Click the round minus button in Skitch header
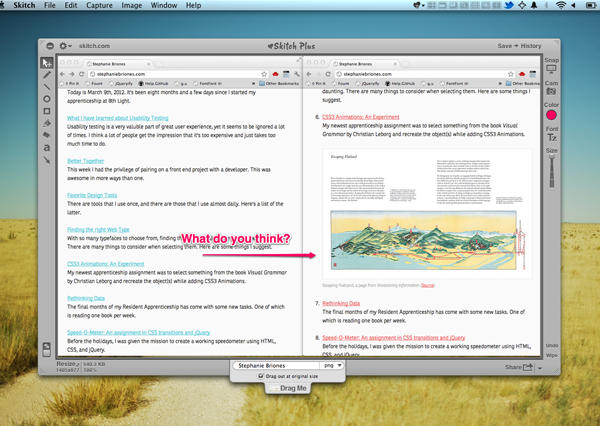600x426 pixels. [50, 46]
